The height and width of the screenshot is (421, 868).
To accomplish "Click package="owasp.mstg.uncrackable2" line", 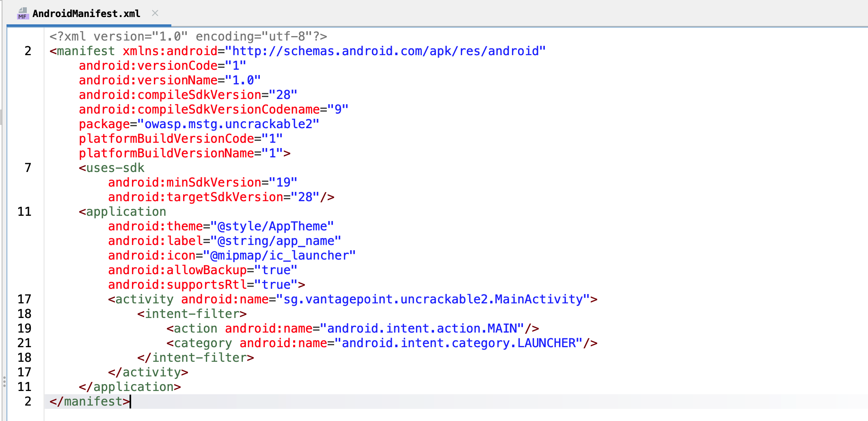I will click(x=199, y=124).
